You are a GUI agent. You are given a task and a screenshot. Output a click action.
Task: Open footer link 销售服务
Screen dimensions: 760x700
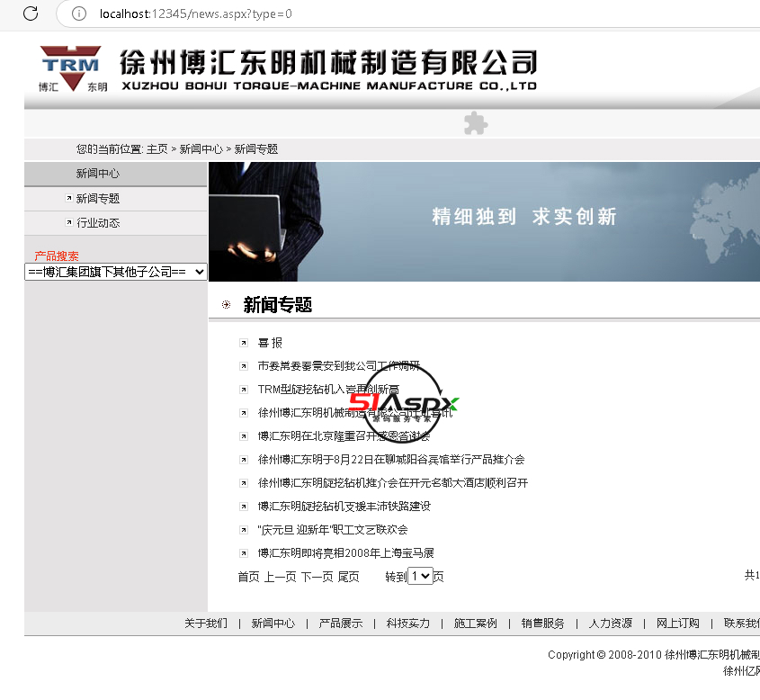543,624
